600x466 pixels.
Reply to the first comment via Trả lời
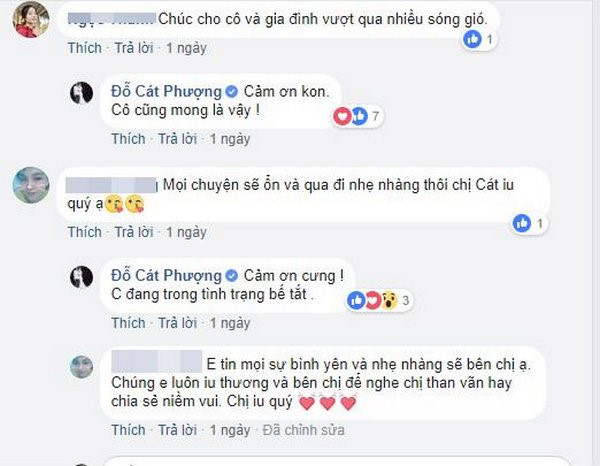click(129, 48)
